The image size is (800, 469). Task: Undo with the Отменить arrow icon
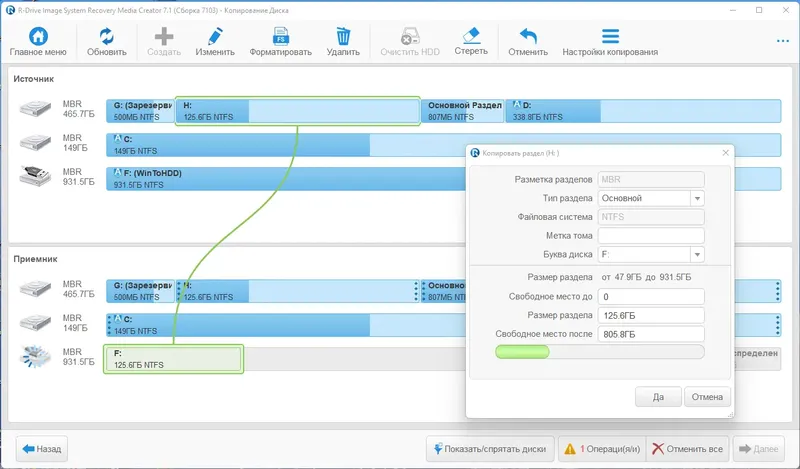pyautogui.click(x=528, y=36)
